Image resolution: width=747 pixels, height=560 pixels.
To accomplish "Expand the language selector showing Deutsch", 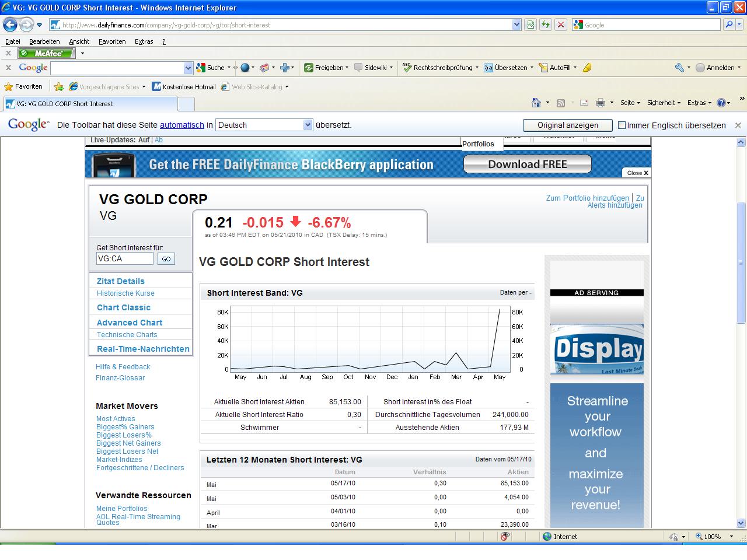I will [x=308, y=124].
